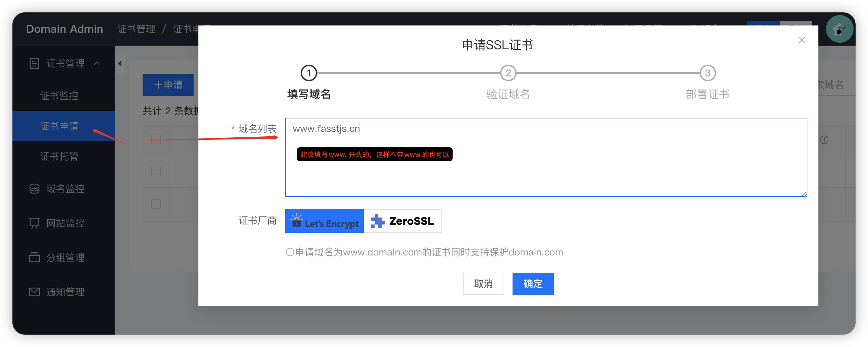Image resolution: width=868 pixels, height=347 pixels.
Task: Collapse the 证书管理 menu chevron
Action: pyautogui.click(x=97, y=63)
